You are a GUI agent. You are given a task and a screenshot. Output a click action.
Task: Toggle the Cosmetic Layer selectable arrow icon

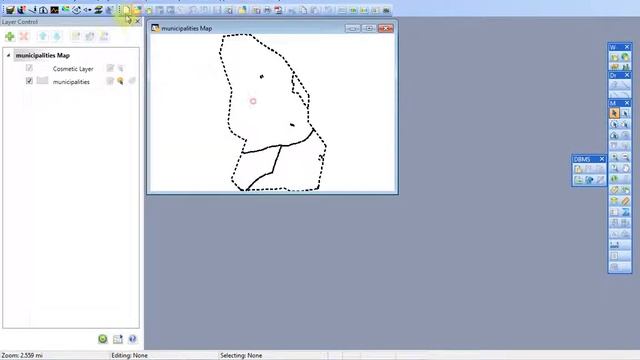click(120, 68)
